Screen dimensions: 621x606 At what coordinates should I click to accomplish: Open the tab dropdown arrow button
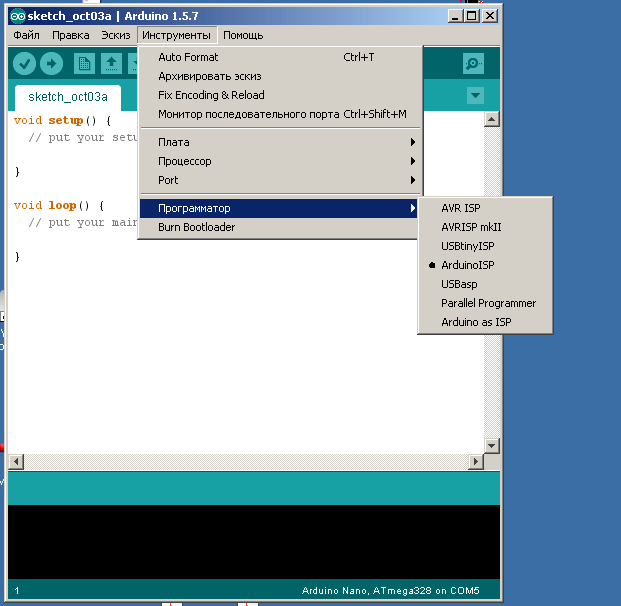click(475, 95)
